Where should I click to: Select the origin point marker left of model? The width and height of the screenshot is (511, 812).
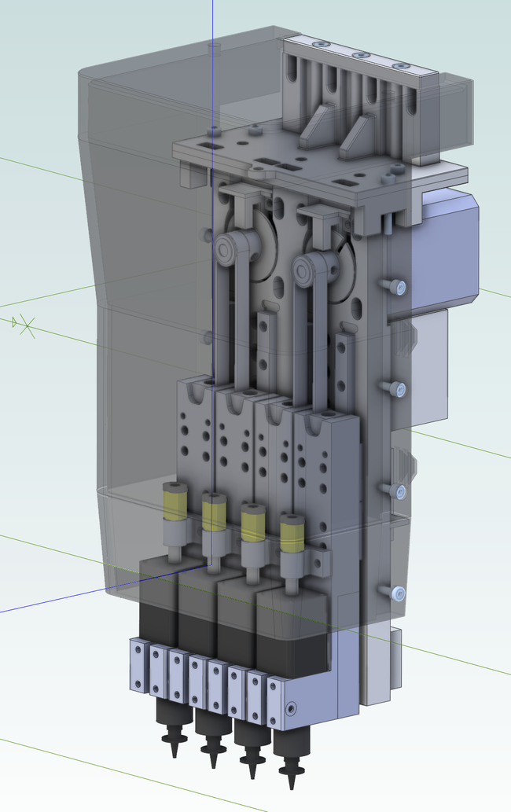[24, 326]
